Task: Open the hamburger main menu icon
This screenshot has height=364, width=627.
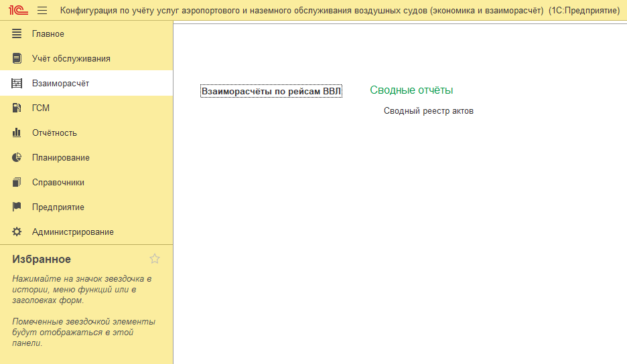Action: pyautogui.click(x=42, y=11)
